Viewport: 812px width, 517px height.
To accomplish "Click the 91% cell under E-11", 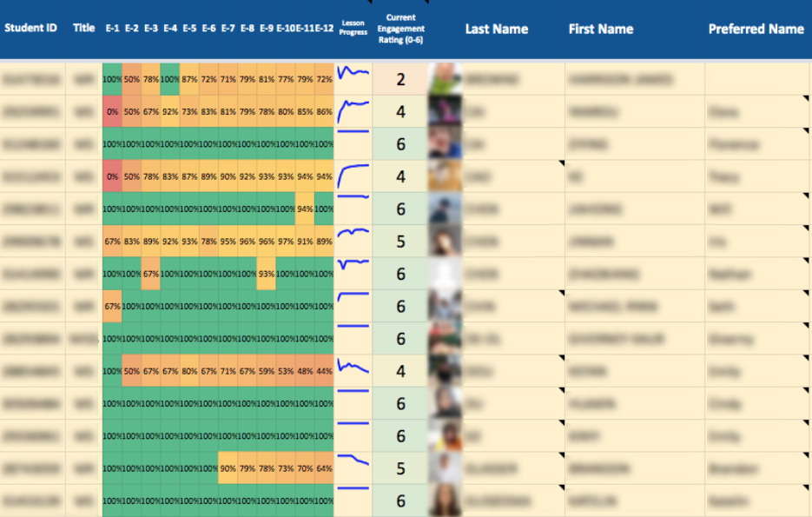I will coord(305,242).
